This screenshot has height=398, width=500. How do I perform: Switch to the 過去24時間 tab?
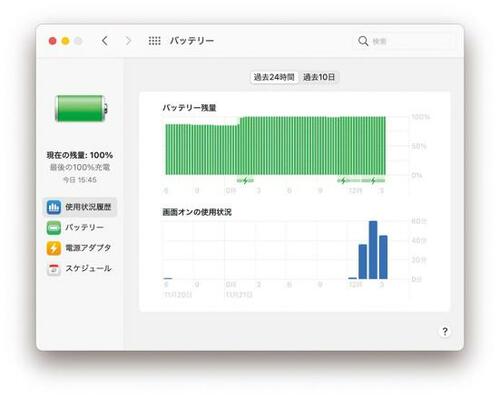[274, 77]
